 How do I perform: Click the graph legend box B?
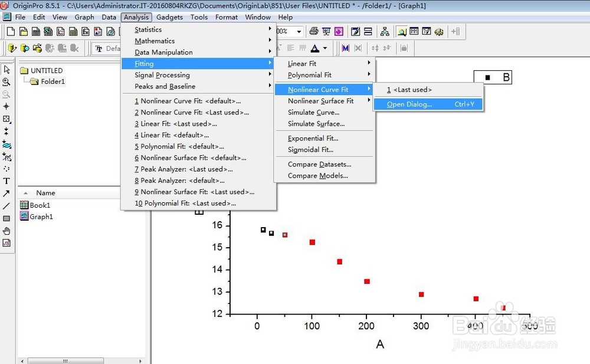point(493,77)
